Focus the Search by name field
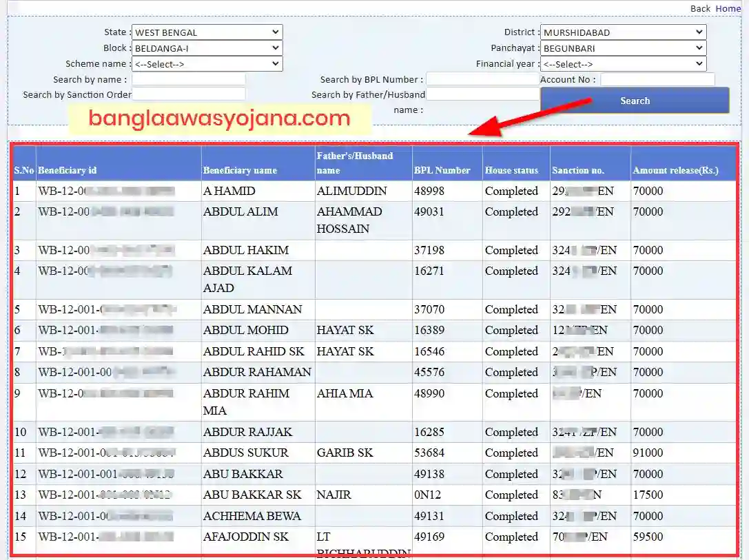 coord(189,79)
